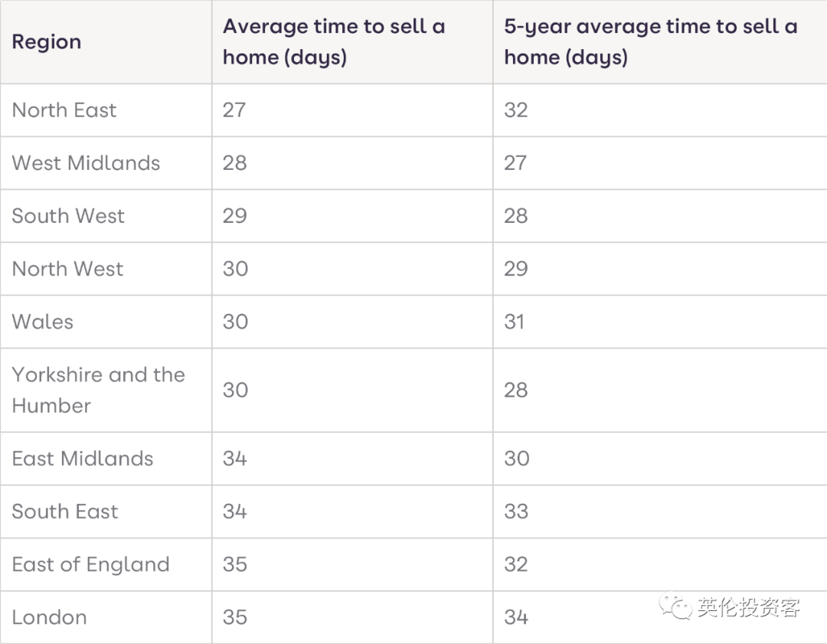Click the "West Midlands" row label
This screenshot has width=827, height=644.
(86, 163)
